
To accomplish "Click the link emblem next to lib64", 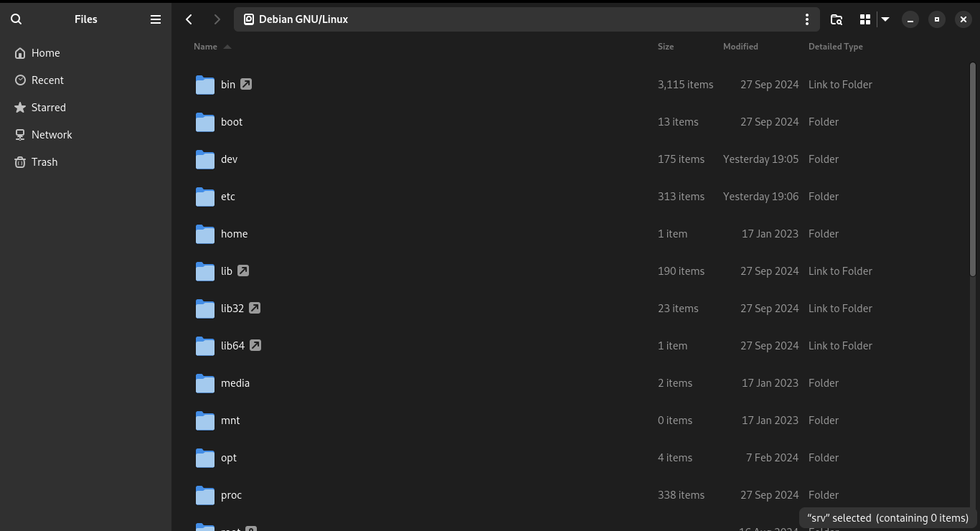I will pyautogui.click(x=255, y=345).
